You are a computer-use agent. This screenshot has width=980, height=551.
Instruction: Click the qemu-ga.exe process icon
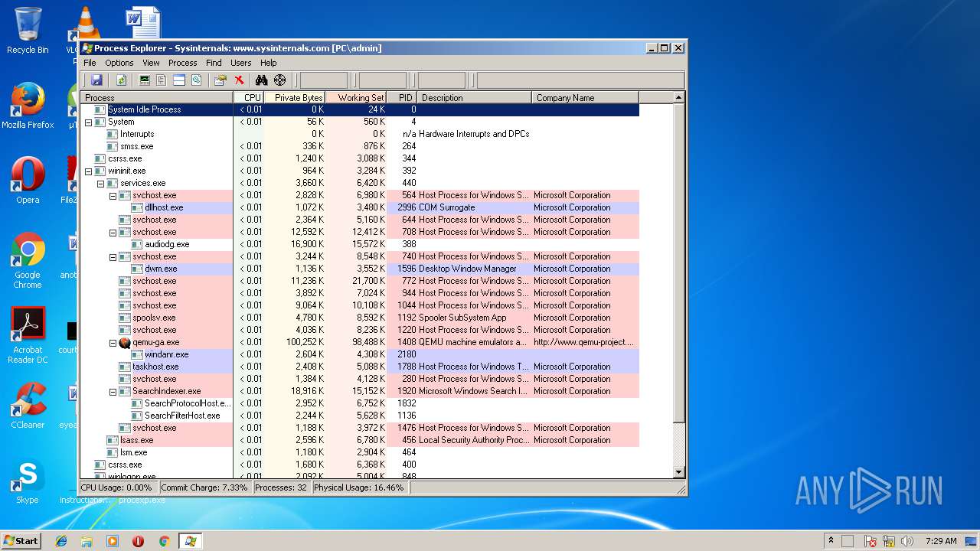pyautogui.click(x=125, y=342)
